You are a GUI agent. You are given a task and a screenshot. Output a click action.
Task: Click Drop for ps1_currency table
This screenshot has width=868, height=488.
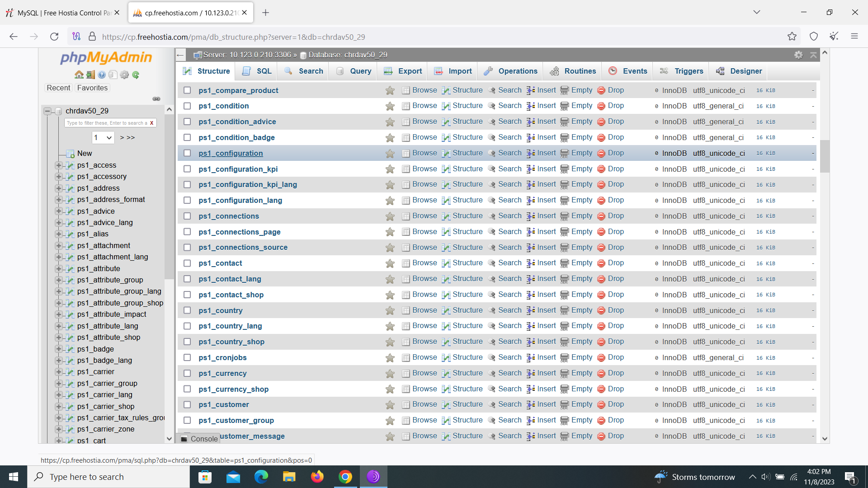pyautogui.click(x=615, y=373)
